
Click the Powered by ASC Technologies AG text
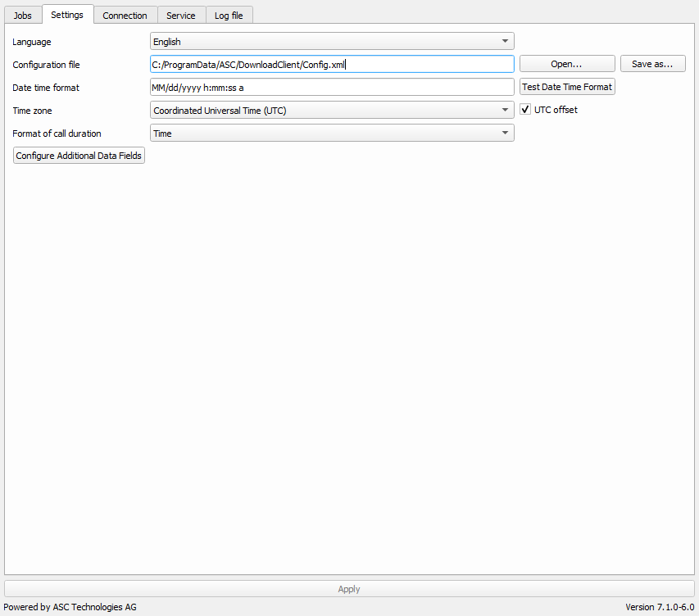pyautogui.click(x=70, y=607)
